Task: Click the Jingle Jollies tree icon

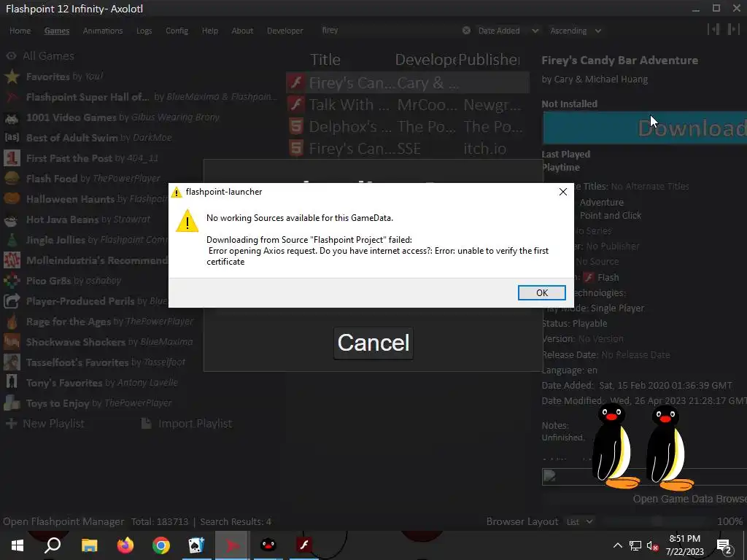Action: [x=12, y=239]
